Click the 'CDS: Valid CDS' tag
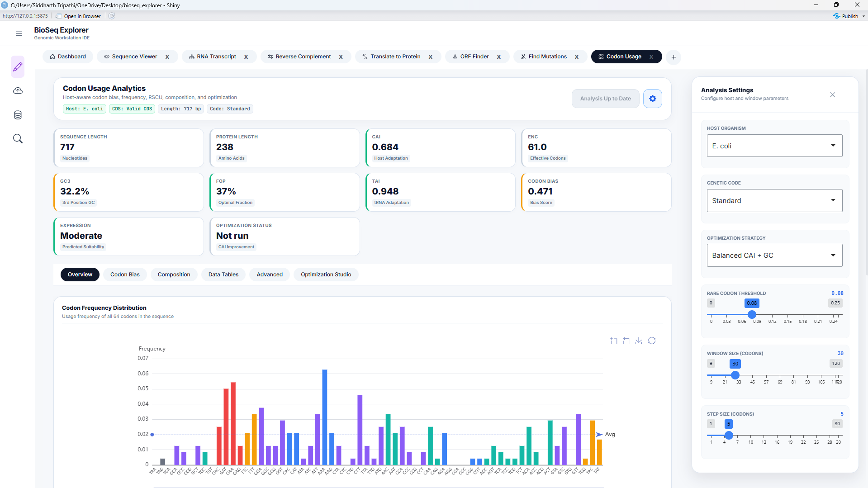Screen dimensions: 868x488 132,109
